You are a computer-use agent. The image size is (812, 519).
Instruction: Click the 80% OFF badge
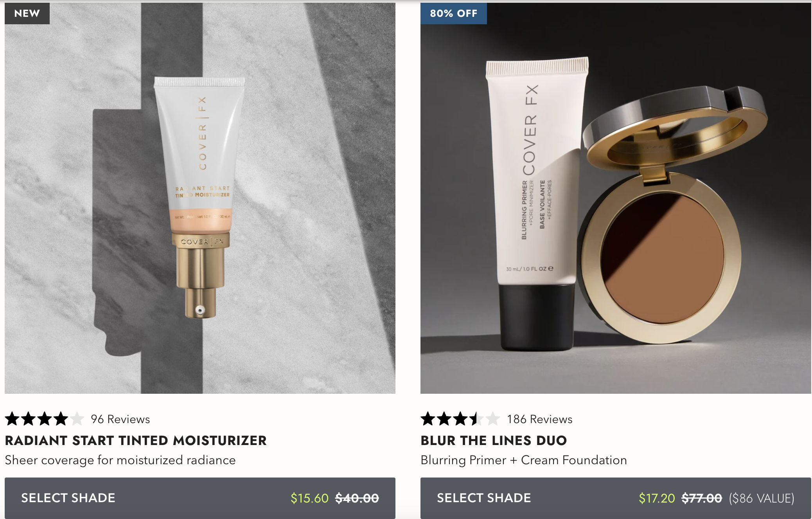pos(453,13)
